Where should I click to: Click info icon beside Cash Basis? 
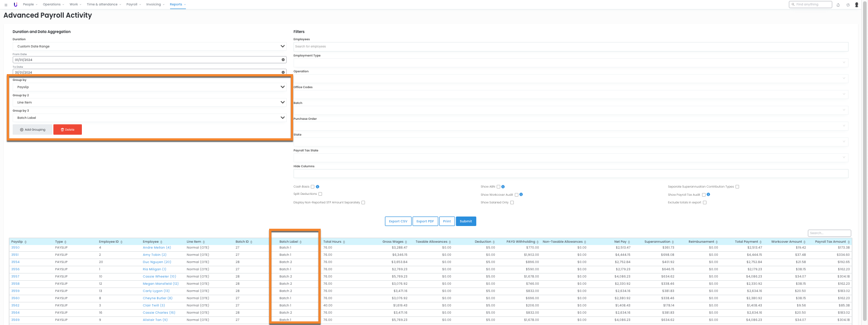point(318,187)
